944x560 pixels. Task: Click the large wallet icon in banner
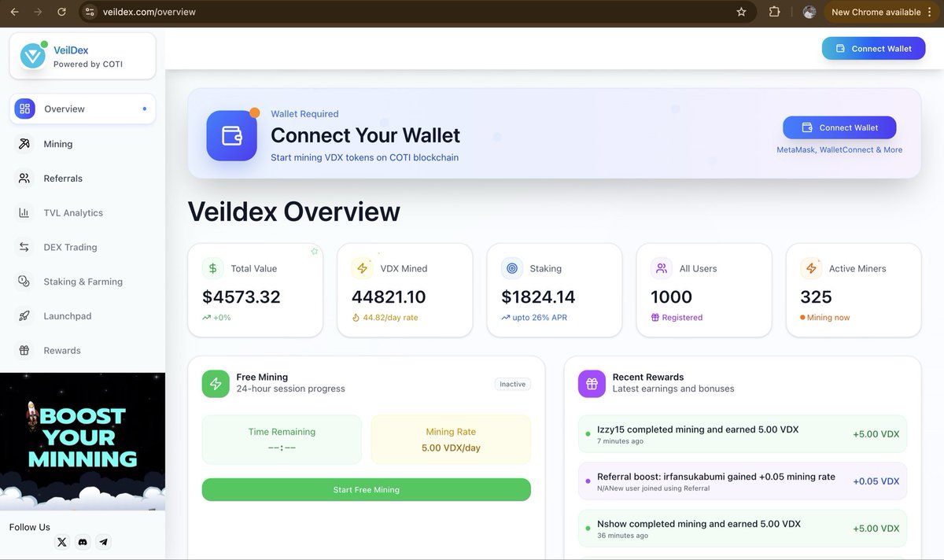[x=231, y=135]
